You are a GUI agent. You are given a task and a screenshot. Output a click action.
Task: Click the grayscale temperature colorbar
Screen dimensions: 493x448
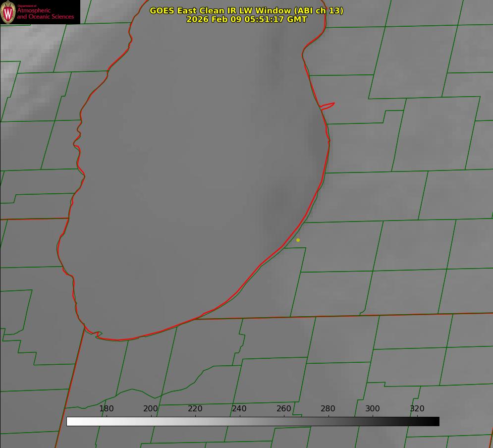click(253, 421)
